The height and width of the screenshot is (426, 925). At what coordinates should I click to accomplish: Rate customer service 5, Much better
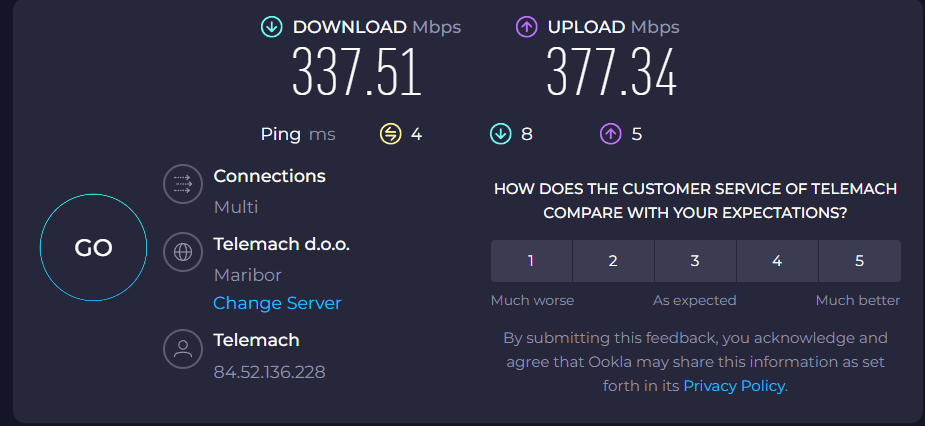click(x=859, y=261)
